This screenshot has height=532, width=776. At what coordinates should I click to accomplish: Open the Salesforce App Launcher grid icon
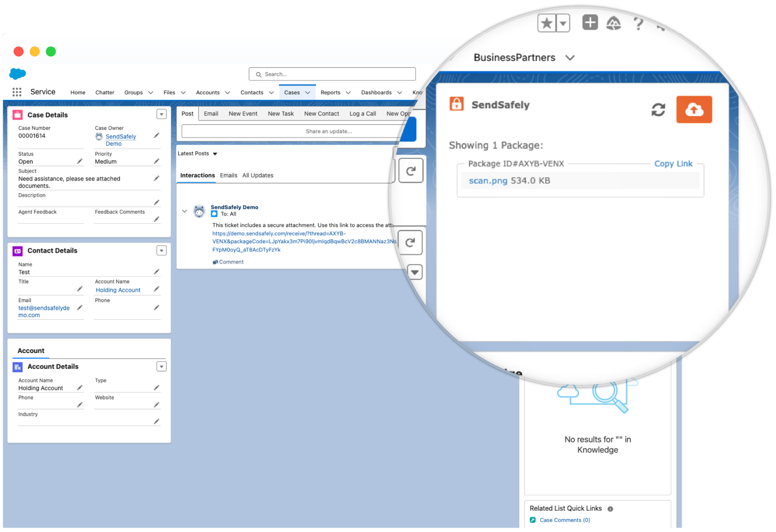[x=16, y=92]
